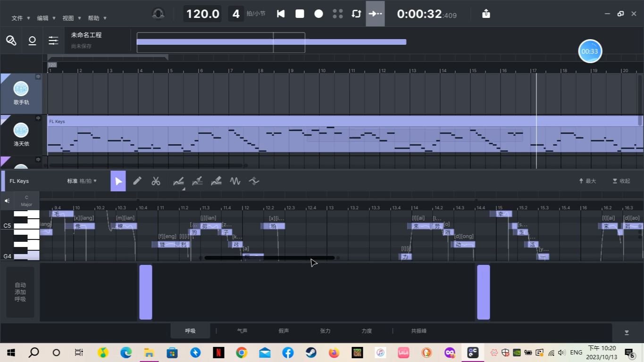Click the blue 00:33 recording timer bubble
Screen dimensions: 644x362
coord(590,51)
